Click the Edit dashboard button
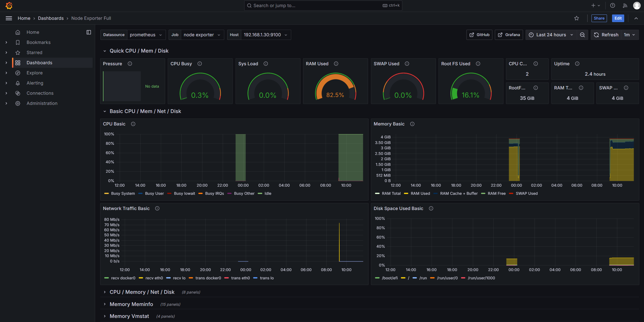Screen dimensions: 644x322 click(618, 18)
